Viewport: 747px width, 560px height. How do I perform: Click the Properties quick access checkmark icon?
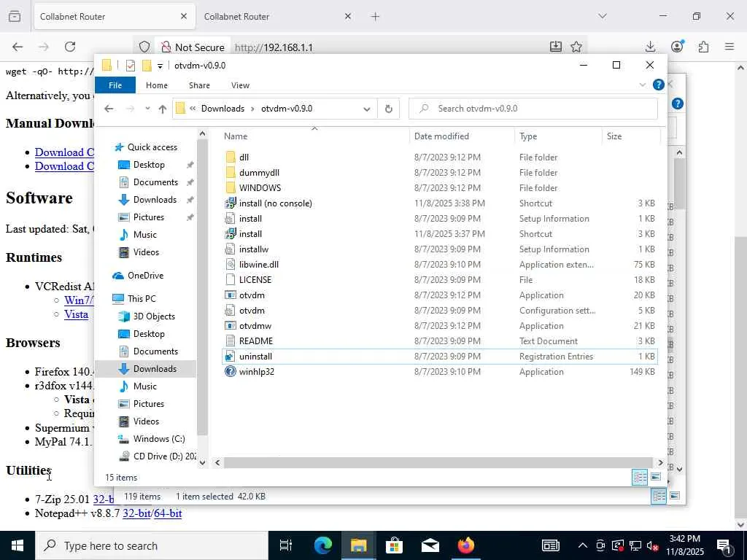(130, 66)
